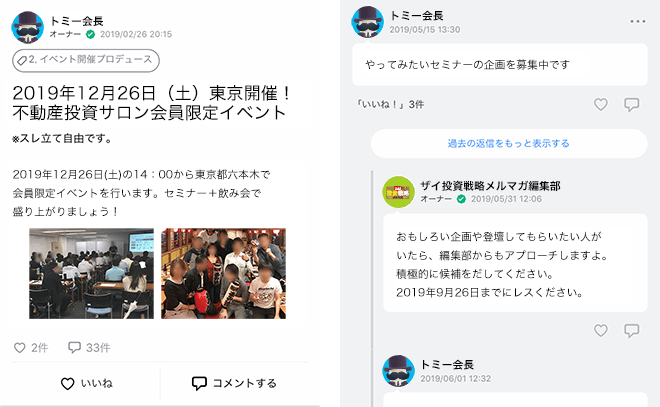Like the ザイ投資戦略メルマガ編集部 reply with the heart icon

click(x=601, y=330)
